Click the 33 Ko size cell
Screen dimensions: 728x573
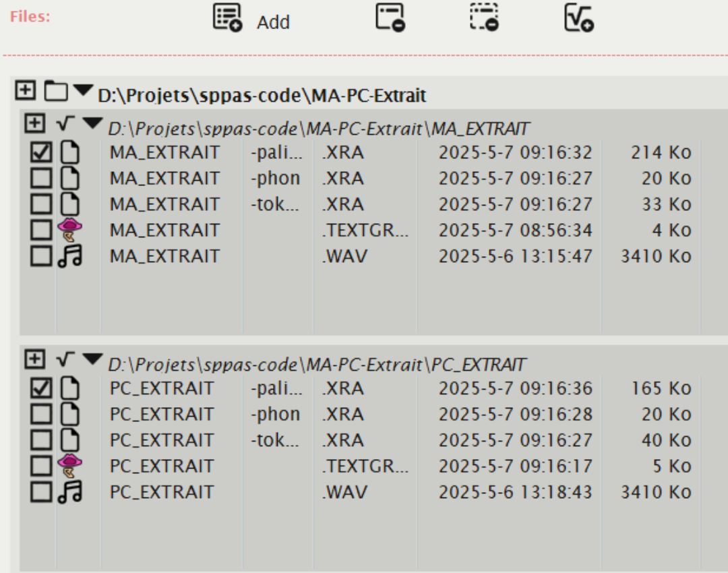pos(667,204)
